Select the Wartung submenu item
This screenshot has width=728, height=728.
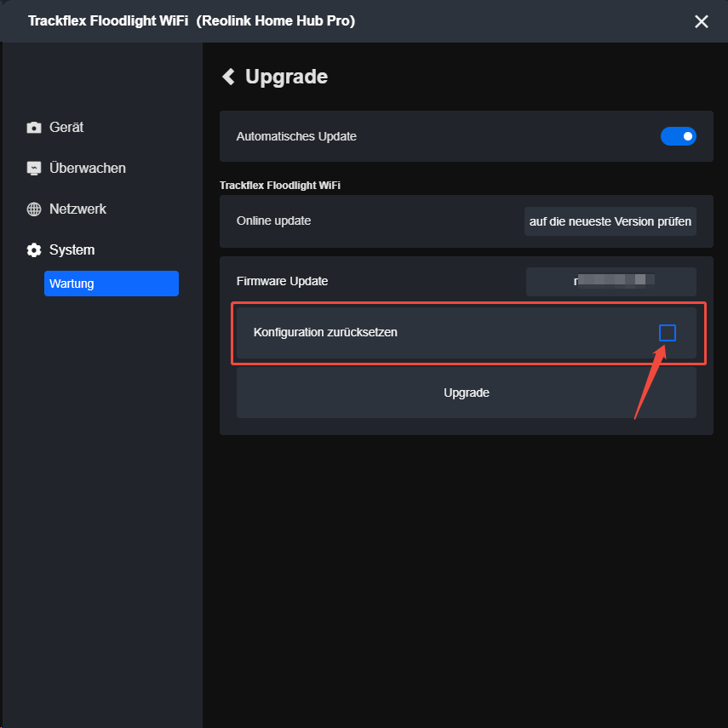112,284
